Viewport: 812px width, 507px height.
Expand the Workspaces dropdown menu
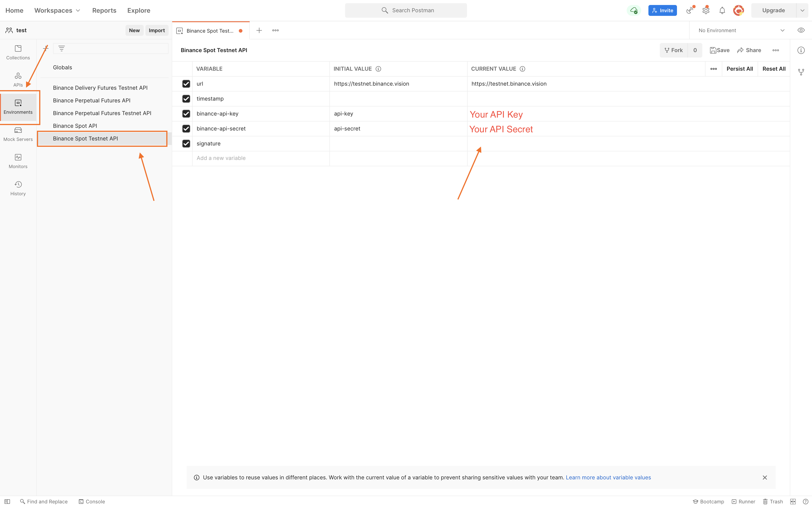tap(57, 10)
